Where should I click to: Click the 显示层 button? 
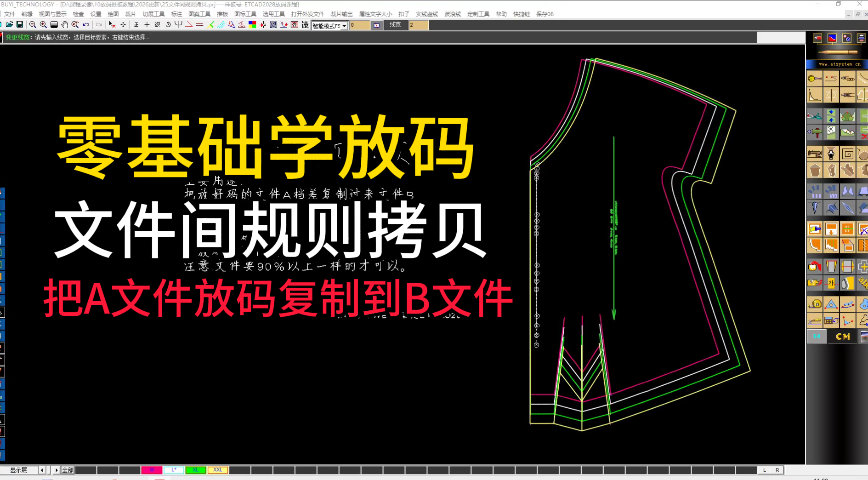(x=18, y=470)
